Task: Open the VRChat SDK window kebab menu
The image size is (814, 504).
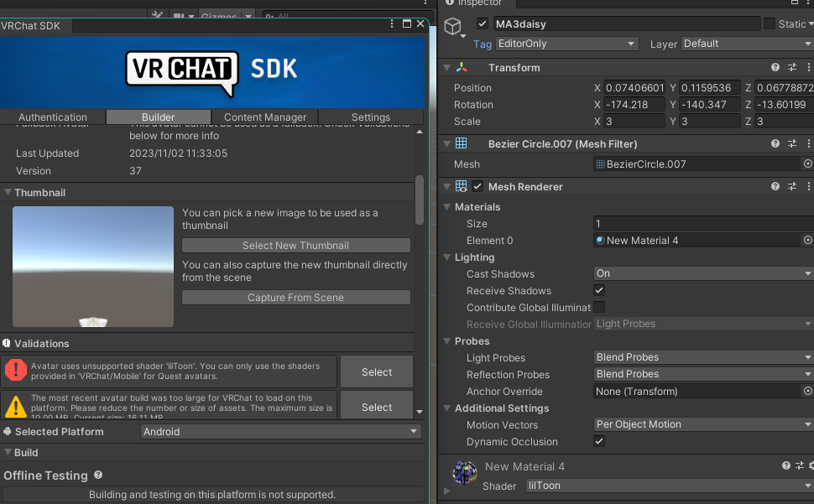Action: click(392, 23)
